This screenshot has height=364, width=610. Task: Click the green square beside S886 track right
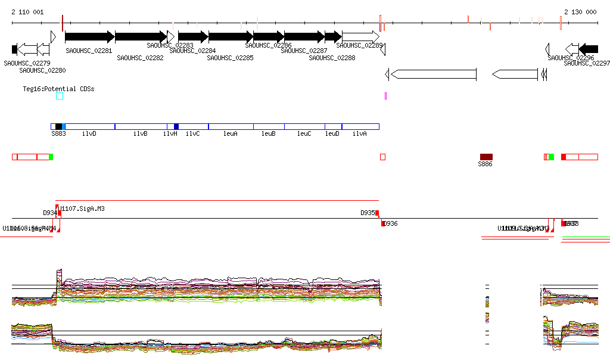pyautogui.click(x=551, y=157)
